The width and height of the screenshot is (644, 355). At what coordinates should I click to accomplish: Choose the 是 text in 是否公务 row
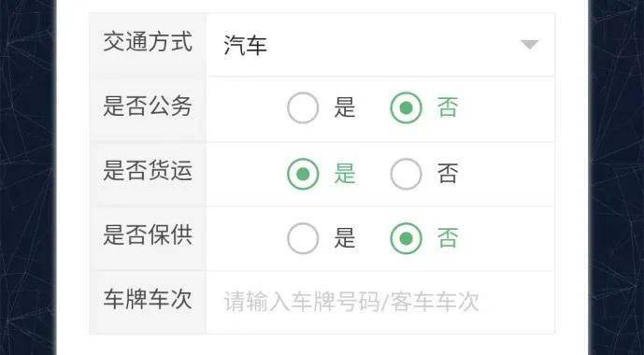(344, 108)
